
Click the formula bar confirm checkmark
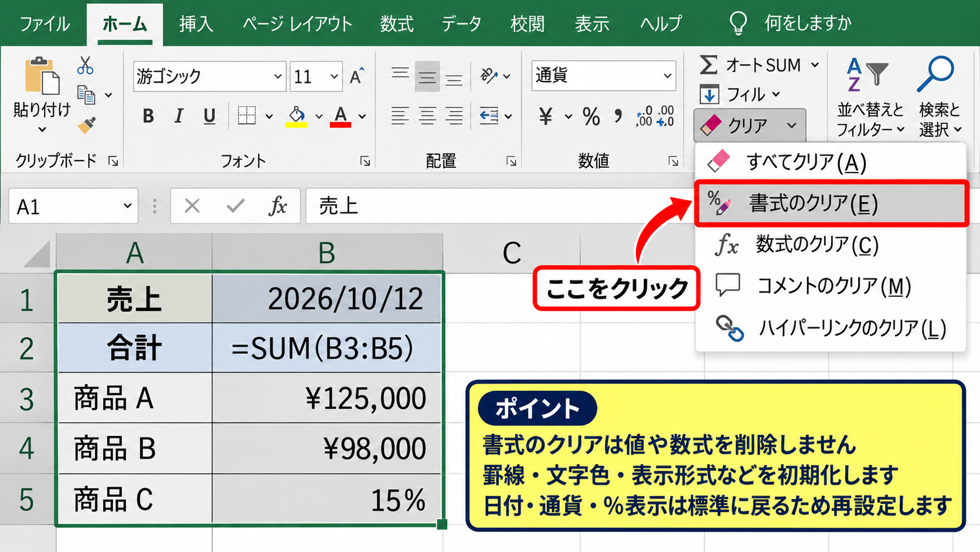click(x=235, y=206)
